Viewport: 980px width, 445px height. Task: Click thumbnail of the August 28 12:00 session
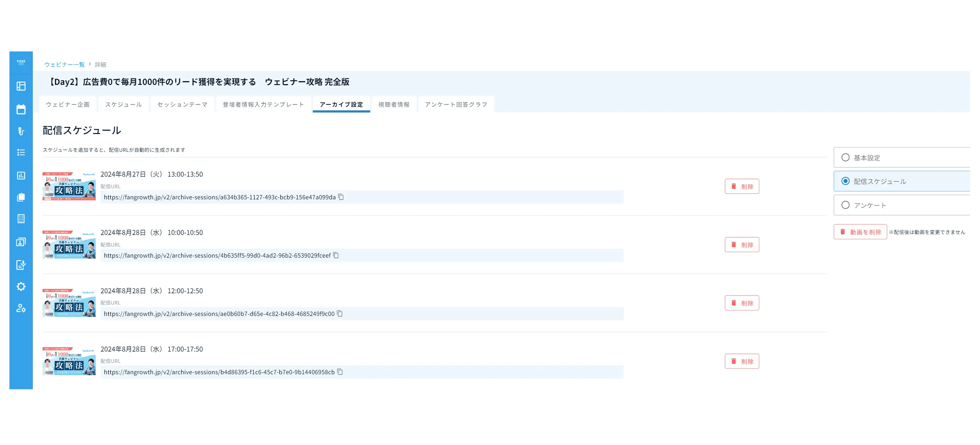[69, 303]
